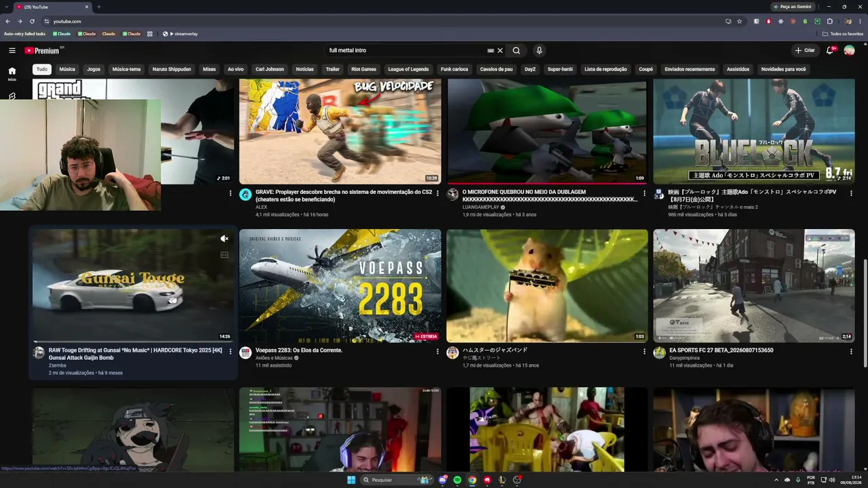Open the RAW Touge Drifting at Gunsai title
Viewport: 868px width, 488px height.
coord(136,354)
